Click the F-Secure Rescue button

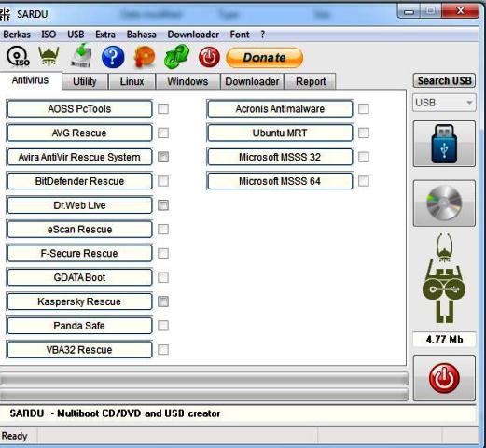point(79,253)
